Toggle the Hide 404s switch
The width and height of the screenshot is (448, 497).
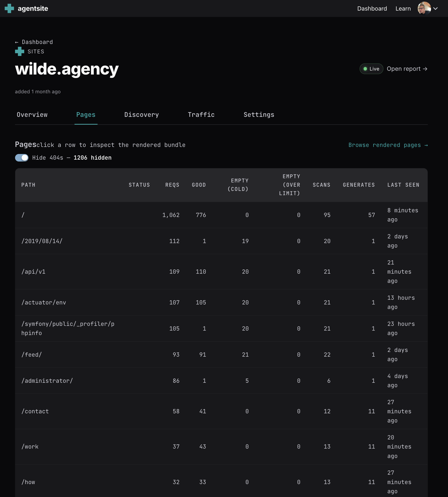[22, 158]
